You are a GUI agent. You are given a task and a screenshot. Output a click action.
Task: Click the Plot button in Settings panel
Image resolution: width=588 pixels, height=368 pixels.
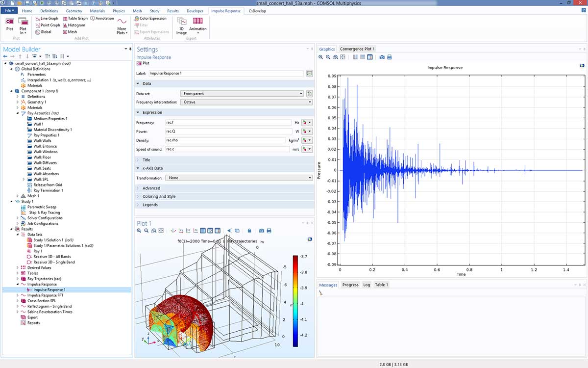pyautogui.click(x=142, y=63)
